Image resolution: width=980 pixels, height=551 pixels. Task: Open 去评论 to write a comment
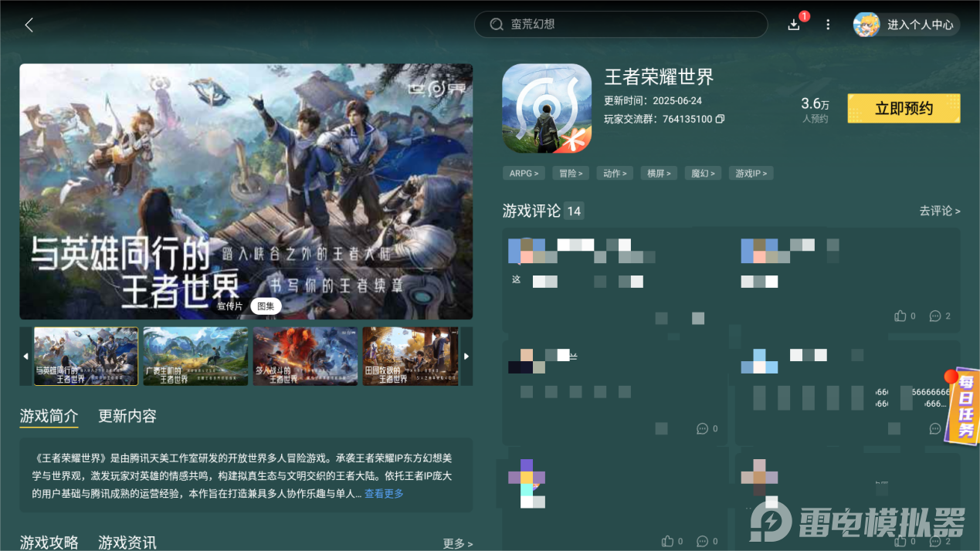tap(939, 210)
